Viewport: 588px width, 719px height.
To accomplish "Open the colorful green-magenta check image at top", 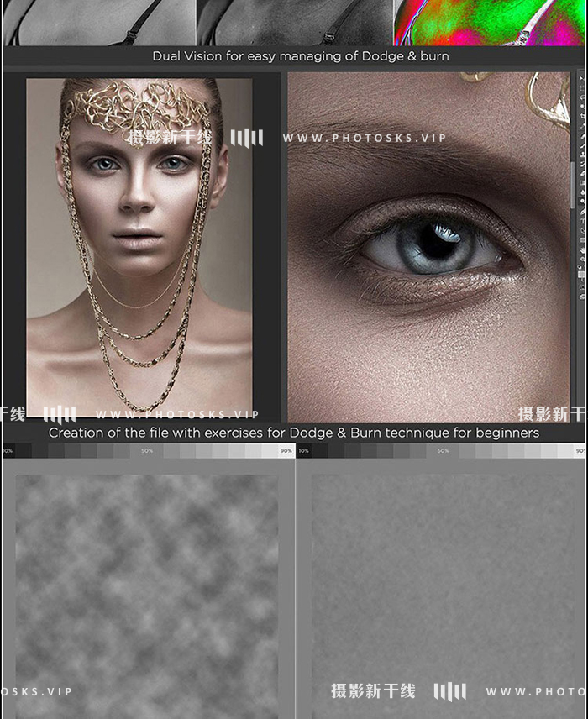I will pyautogui.click(x=490, y=23).
